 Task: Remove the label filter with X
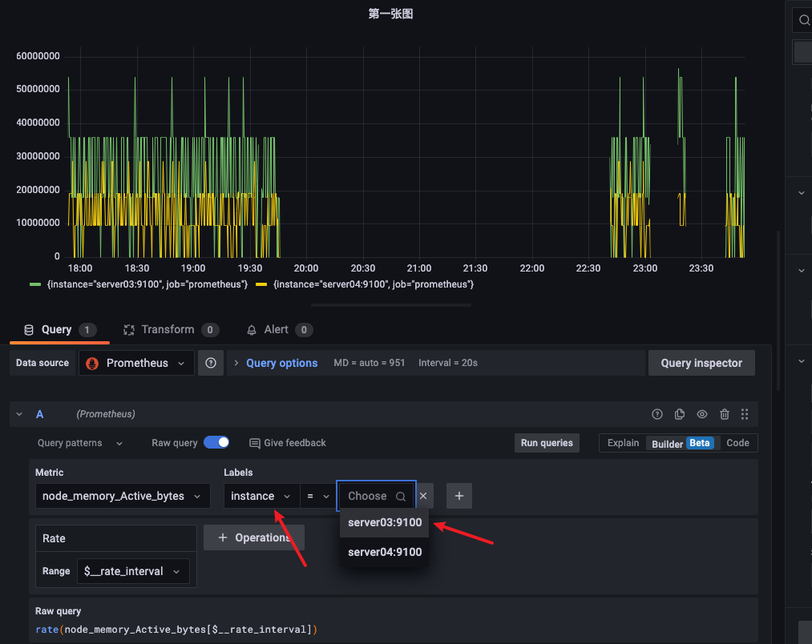(423, 496)
